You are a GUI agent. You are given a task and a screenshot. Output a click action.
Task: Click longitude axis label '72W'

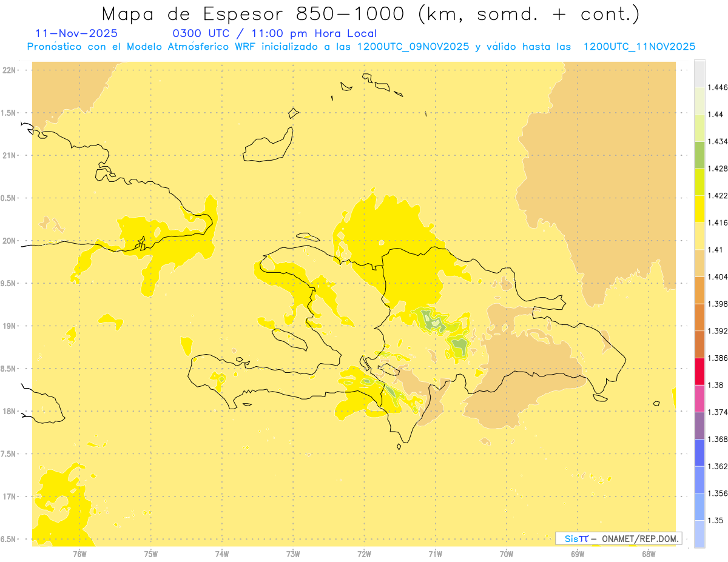[x=364, y=554]
